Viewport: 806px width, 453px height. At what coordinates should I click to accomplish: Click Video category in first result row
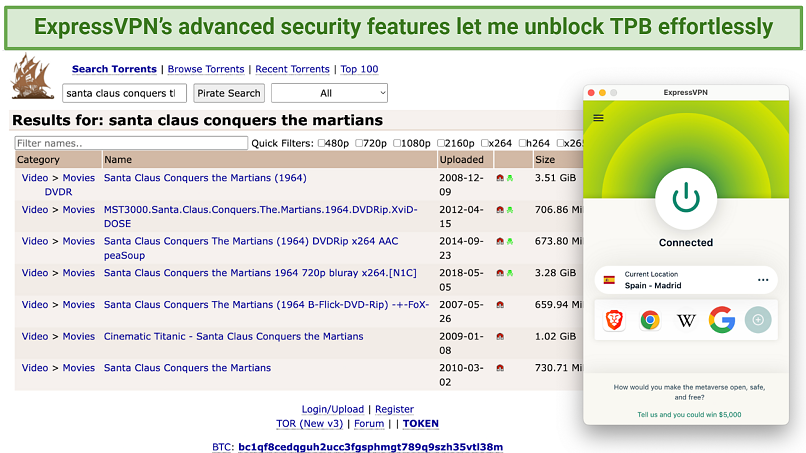(x=35, y=178)
